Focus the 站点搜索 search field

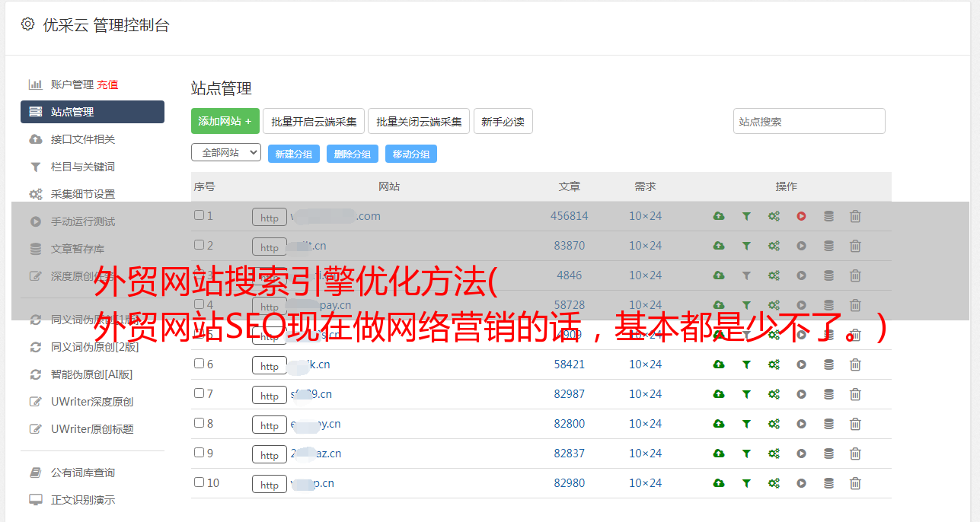tap(809, 121)
